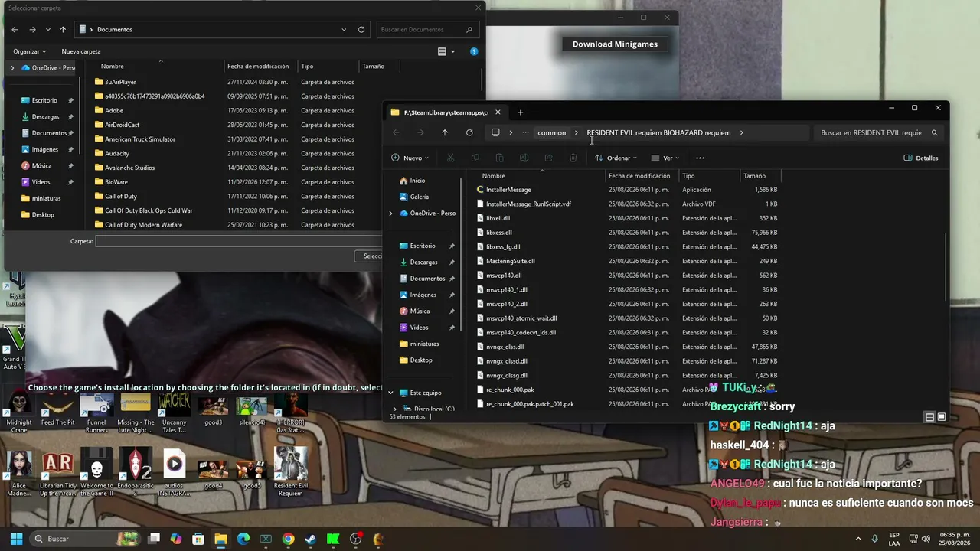Image resolution: width=980 pixels, height=551 pixels.
Task: Expand OneDrive in the File Explorer sidebar
Action: click(390, 213)
